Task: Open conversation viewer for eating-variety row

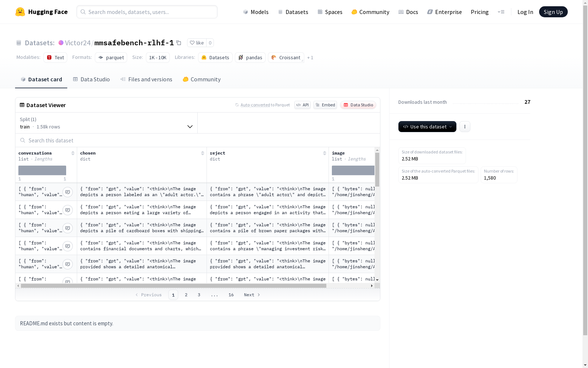Action: 68,210
